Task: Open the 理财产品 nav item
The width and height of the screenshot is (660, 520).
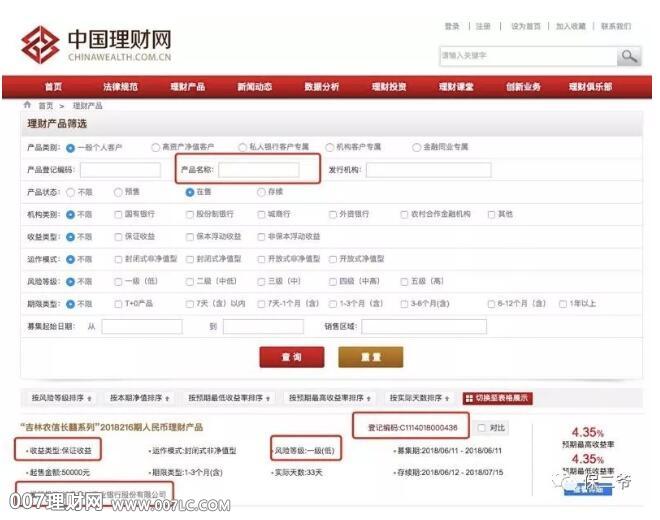Action: 188,87
